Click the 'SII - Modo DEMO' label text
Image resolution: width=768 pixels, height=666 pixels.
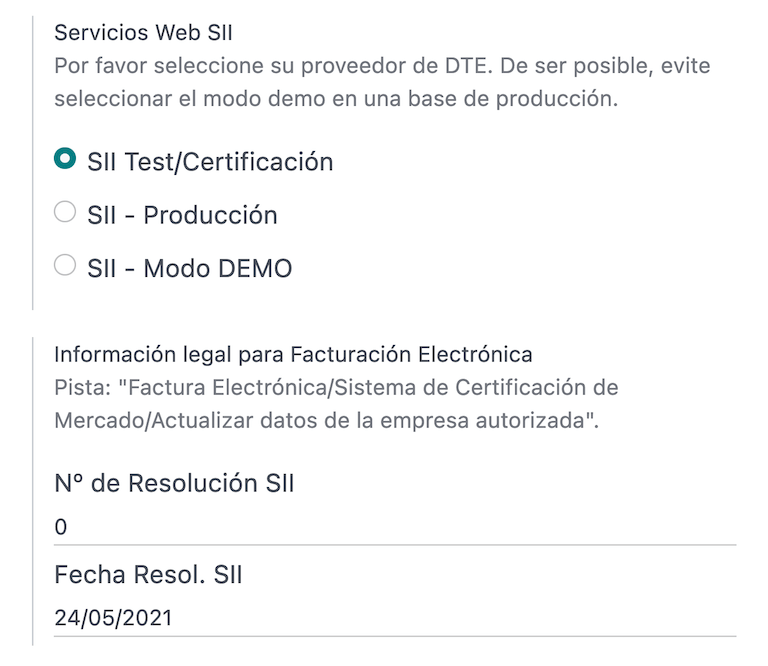coord(189,269)
